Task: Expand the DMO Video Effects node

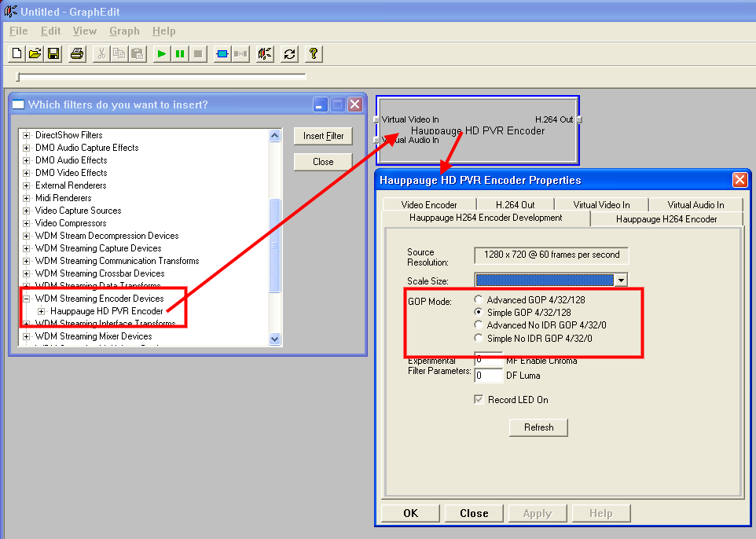Action: click(27, 173)
